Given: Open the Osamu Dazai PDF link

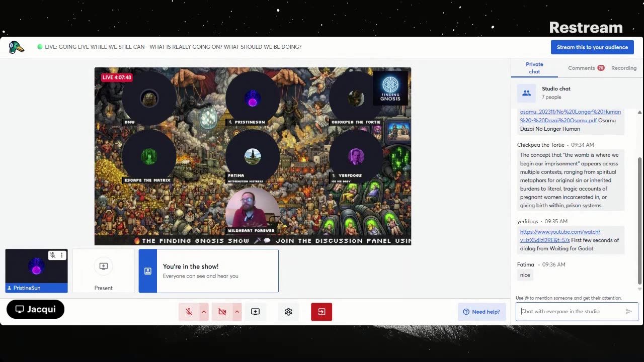Looking at the screenshot, I should click(571, 116).
